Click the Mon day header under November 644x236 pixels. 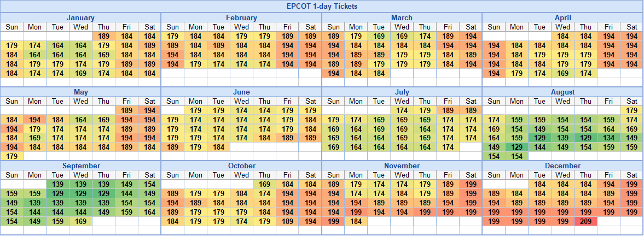pyautogui.click(x=356, y=175)
